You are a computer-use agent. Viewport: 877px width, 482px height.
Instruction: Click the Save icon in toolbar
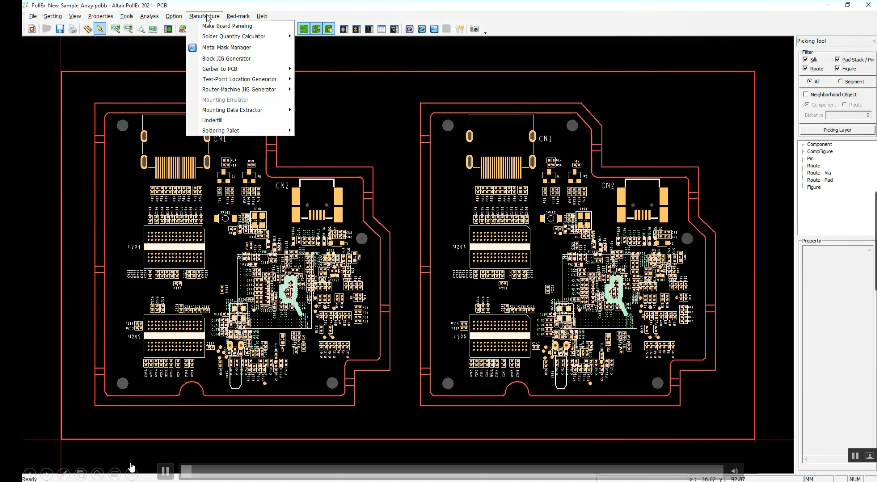pos(60,29)
